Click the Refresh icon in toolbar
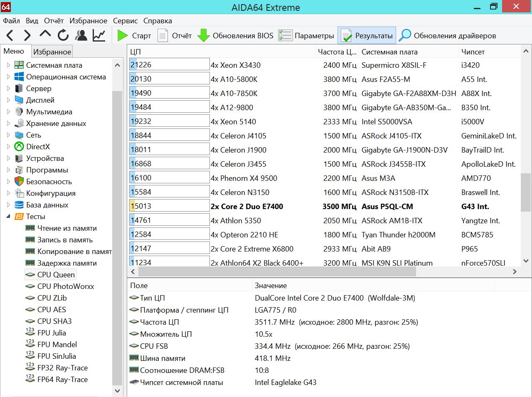Screen dimensions: 532x397 click(x=63, y=35)
